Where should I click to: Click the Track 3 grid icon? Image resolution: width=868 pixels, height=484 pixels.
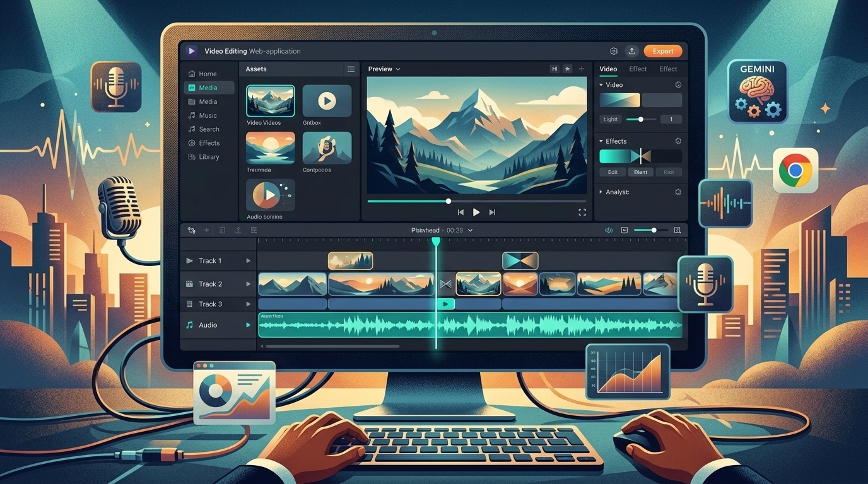(189, 304)
